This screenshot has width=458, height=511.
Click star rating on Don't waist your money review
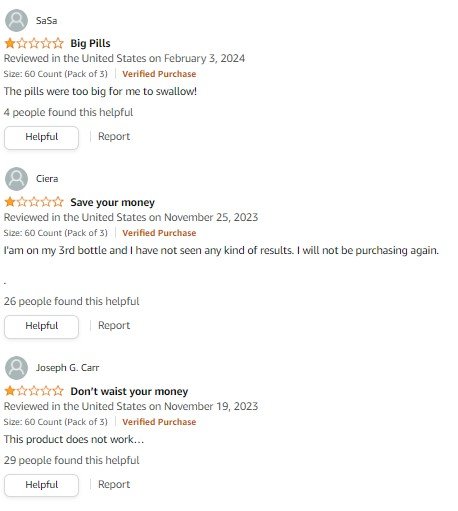(x=34, y=391)
